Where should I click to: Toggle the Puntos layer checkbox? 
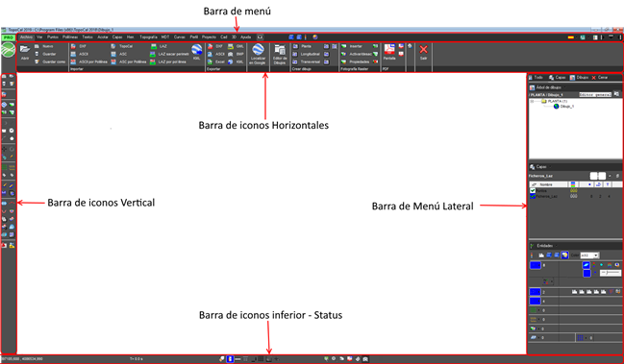point(533,191)
